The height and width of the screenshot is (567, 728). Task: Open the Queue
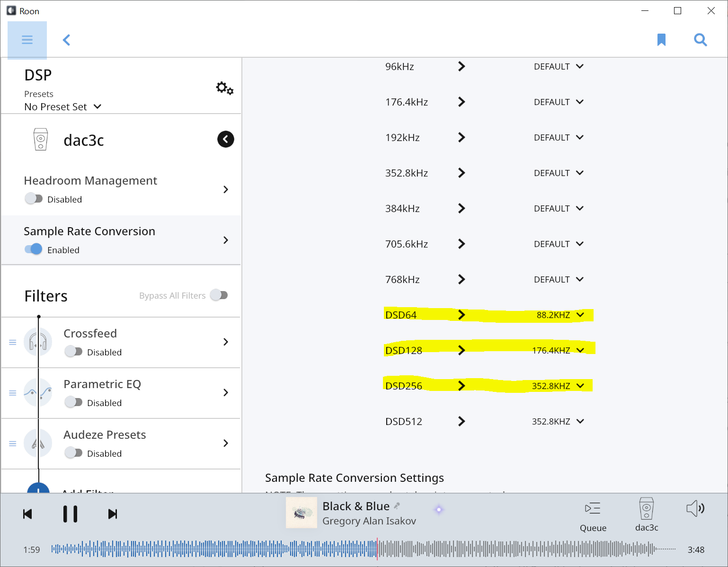593,517
